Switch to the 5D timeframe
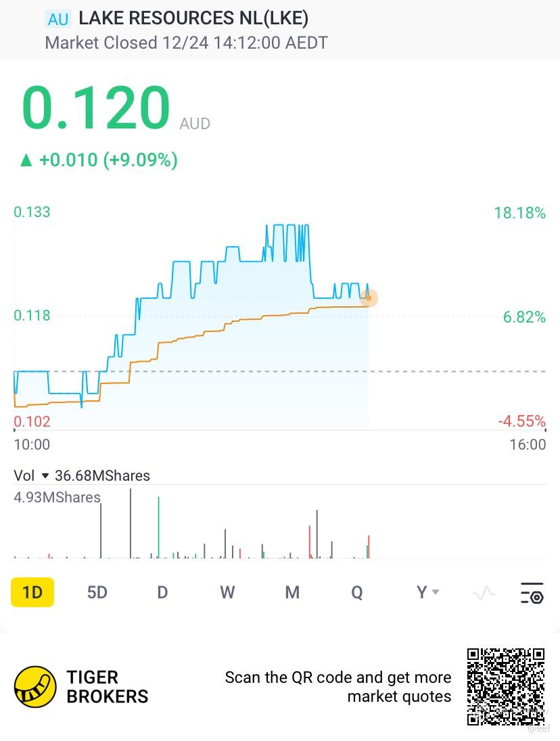Image resolution: width=560 pixels, height=741 pixels. (x=97, y=593)
